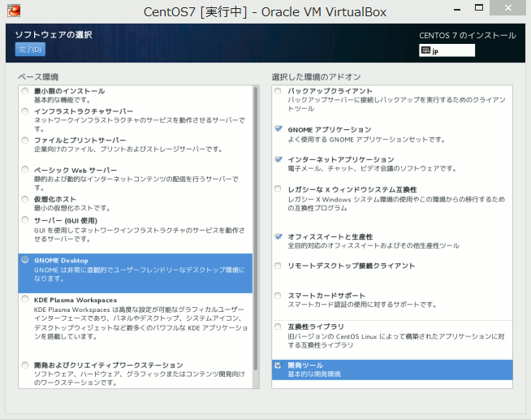Enable リモートデスクトップ接続クライアント checkbox
The width and height of the screenshot is (531, 420).
click(x=278, y=266)
